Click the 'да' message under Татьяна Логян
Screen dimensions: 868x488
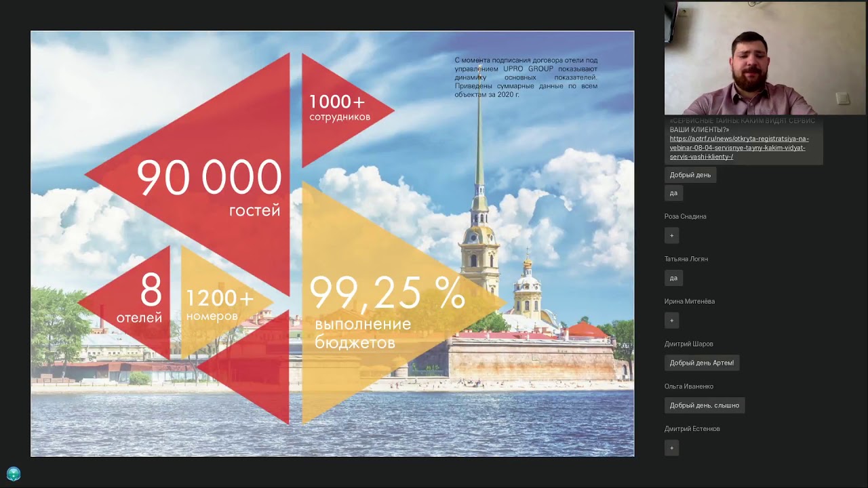coord(673,278)
